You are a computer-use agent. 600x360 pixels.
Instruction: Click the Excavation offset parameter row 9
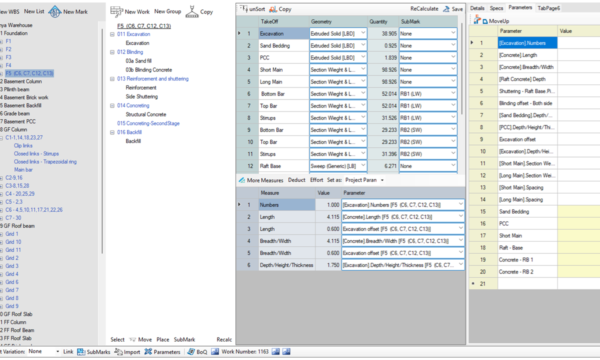(x=528, y=139)
